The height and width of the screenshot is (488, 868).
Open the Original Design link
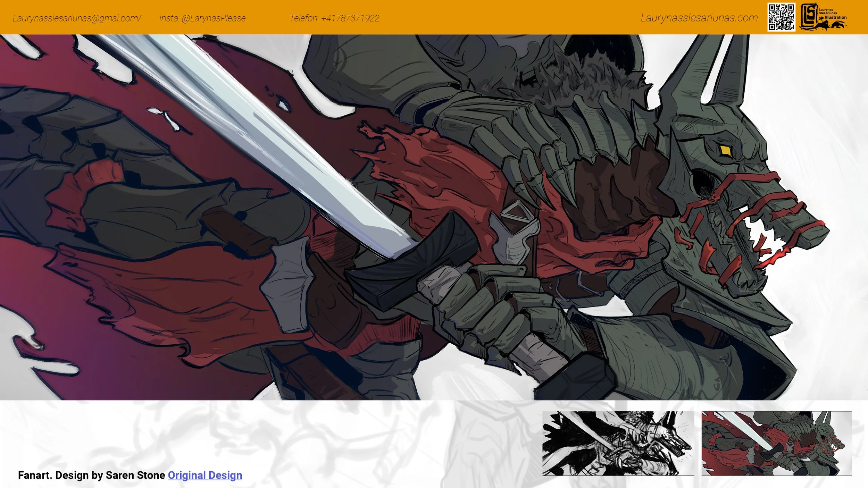205,475
